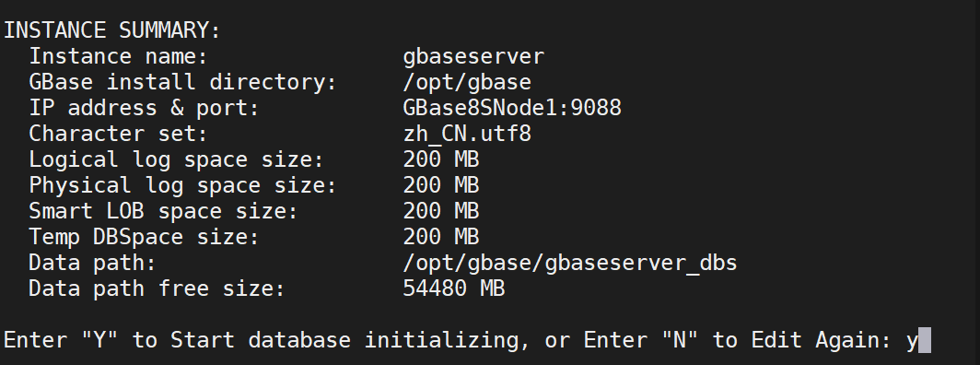Image resolution: width=980 pixels, height=365 pixels.
Task: Click the free size value '54480 MB'
Action: point(454,288)
